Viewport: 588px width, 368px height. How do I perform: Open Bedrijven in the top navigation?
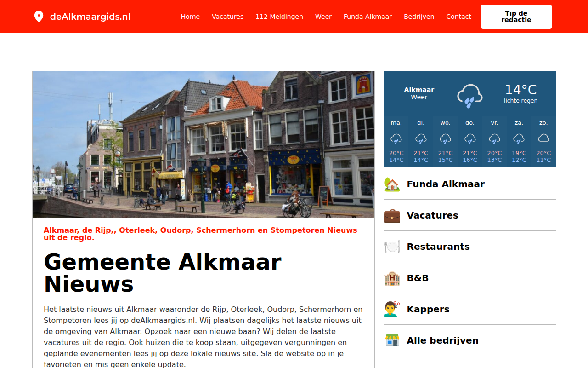click(419, 17)
